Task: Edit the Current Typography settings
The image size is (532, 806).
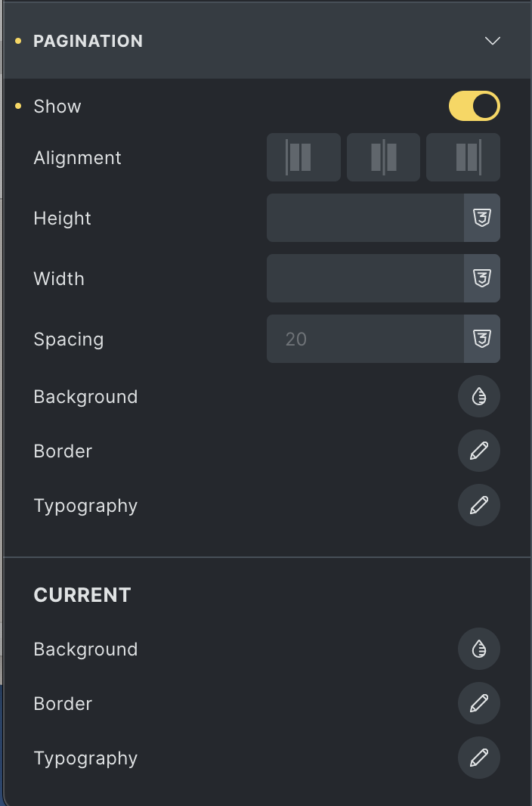Action: tap(479, 758)
